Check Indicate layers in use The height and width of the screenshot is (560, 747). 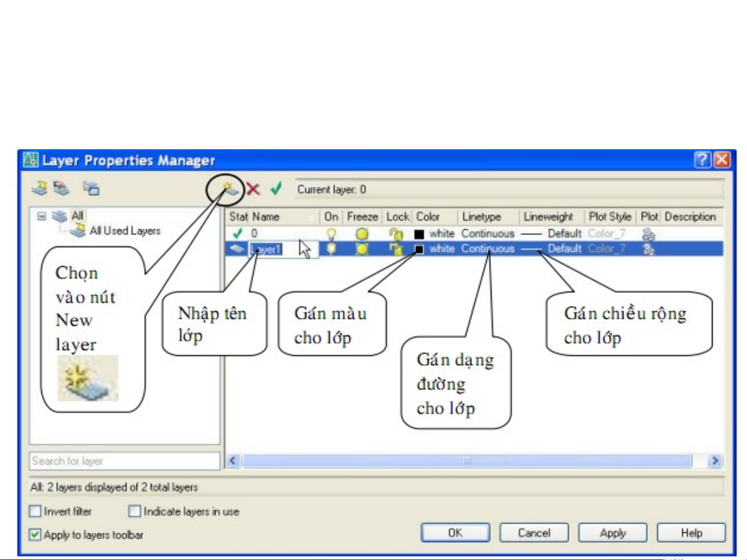coord(134,511)
